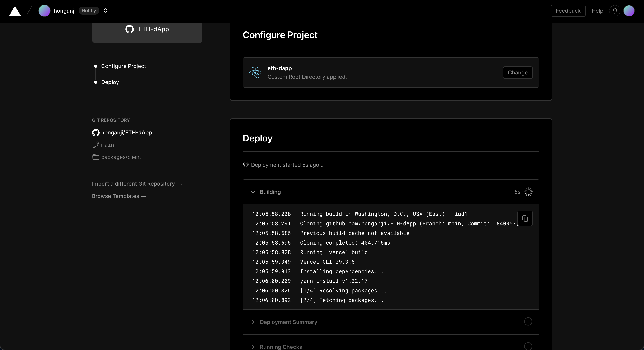Image resolution: width=644 pixels, height=350 pixels.
Task: Open the team switcher chevrons
Action: tap(105, 11)
